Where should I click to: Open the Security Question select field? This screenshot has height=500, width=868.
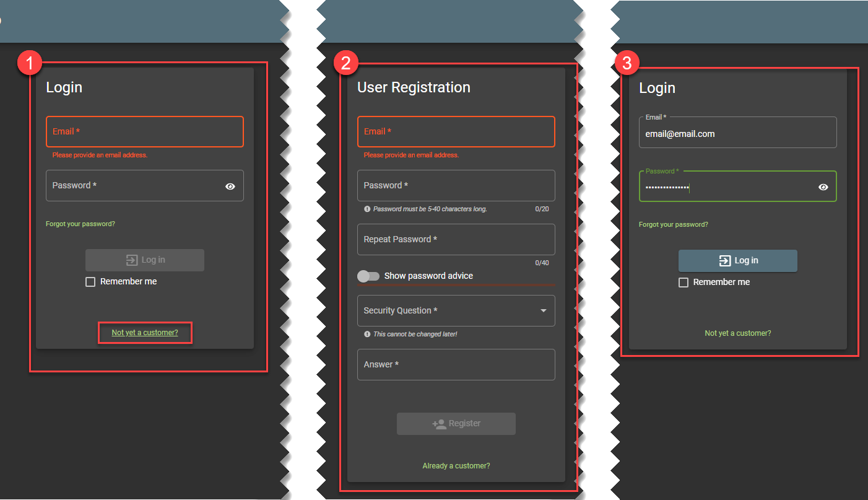click(446, 311)
